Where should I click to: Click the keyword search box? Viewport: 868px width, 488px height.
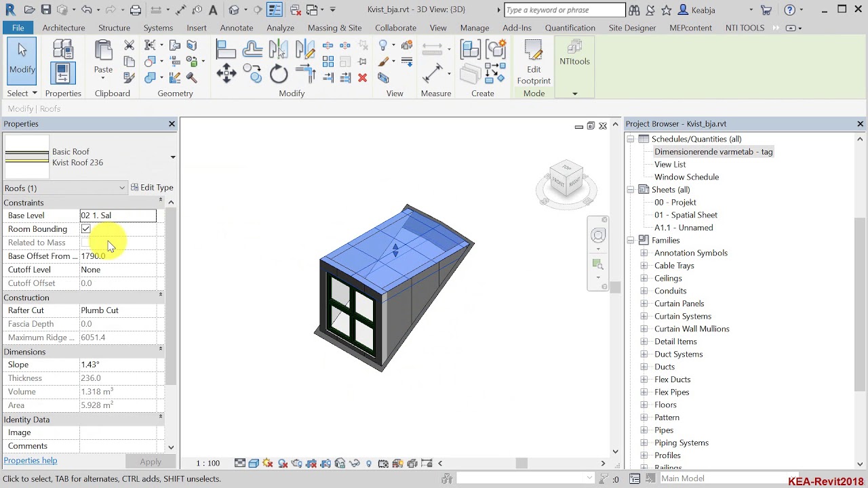(565, 10)
